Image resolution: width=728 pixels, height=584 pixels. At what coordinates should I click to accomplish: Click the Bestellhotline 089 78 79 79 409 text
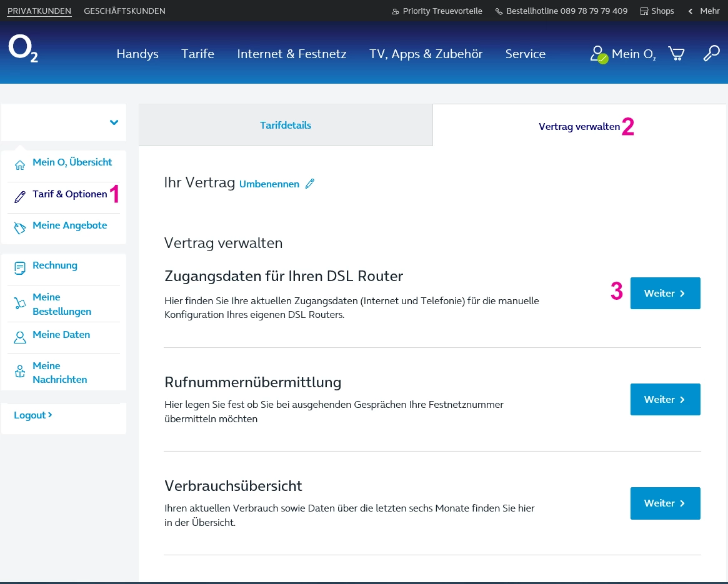pyautogui.click(x=566, y=11)
